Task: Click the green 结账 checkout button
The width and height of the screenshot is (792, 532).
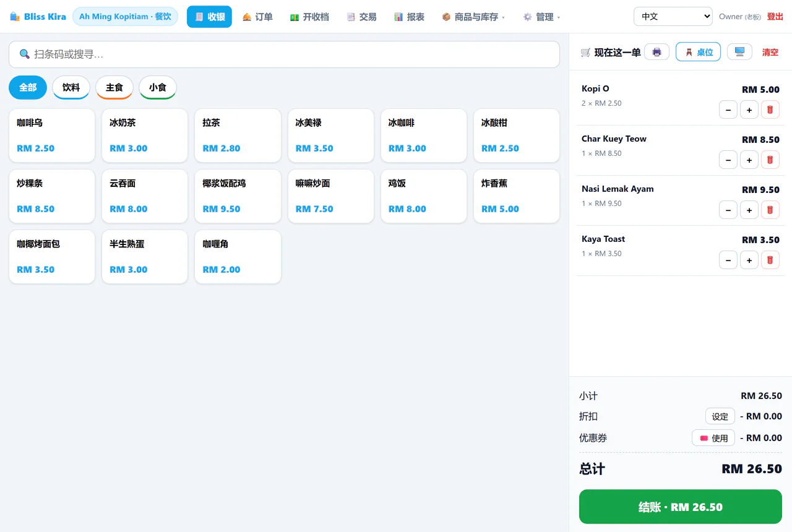Action: pyautogui.click(x=681, y=507)
